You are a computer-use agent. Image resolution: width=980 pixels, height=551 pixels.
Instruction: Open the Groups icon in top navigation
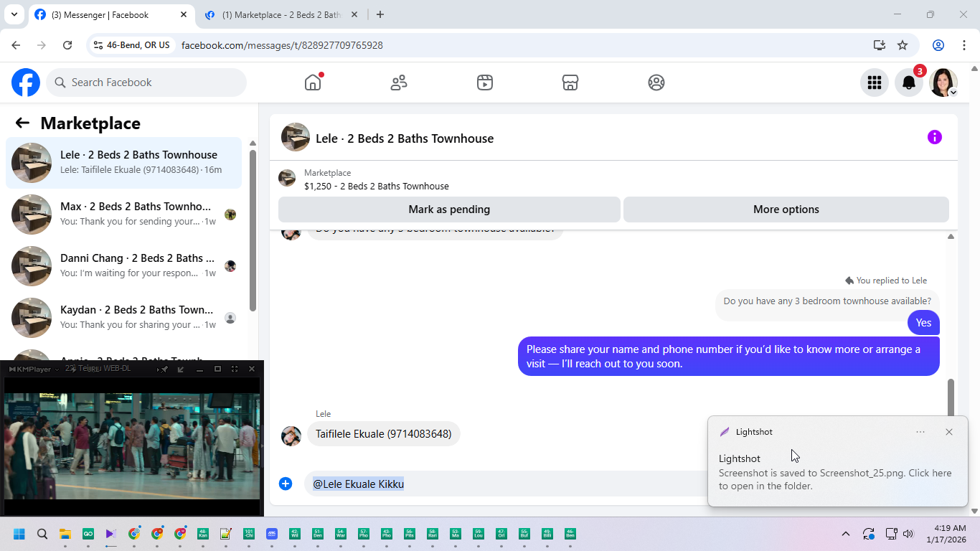[656, 83]
